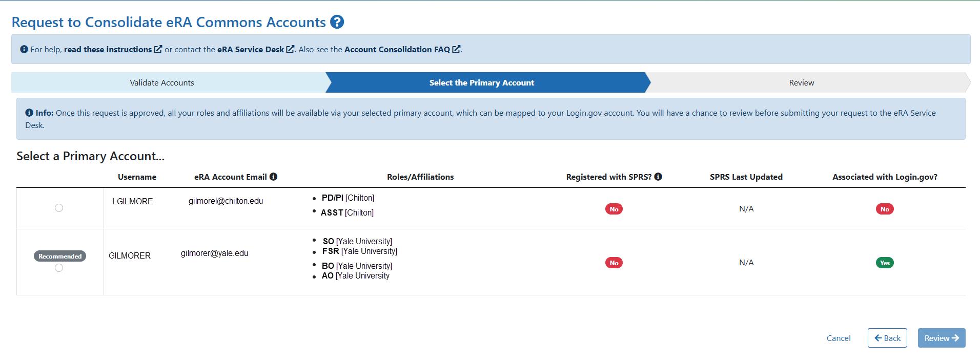Switch to the Review step
The image size is (980, 364).
coord(801,82)
